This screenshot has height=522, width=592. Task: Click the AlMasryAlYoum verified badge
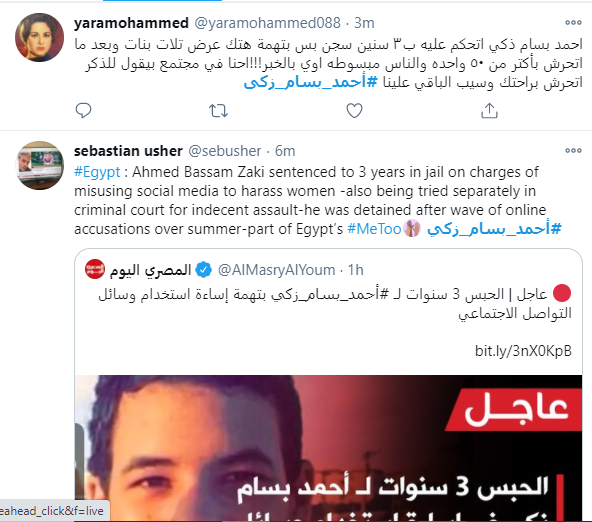coord(204,270)
